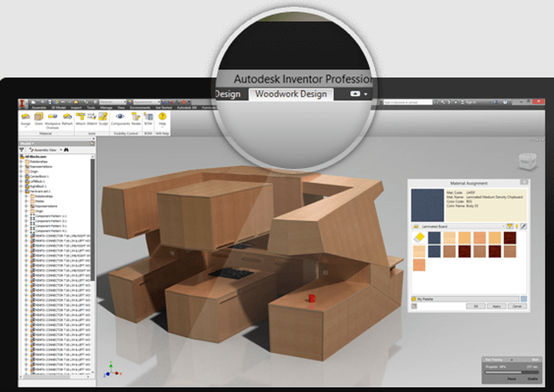Open the Assemble ribbon tab

pos(39,107)
